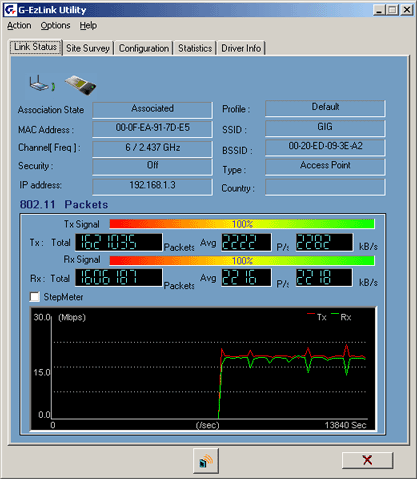The height and width of the screenshot is (479, 417).
Task: Click the Rx Signal strength bar
Action: point(242,260)
